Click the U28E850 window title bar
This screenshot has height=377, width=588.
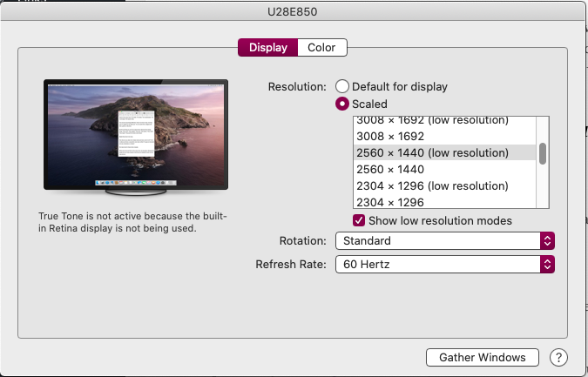click(294, 12)
